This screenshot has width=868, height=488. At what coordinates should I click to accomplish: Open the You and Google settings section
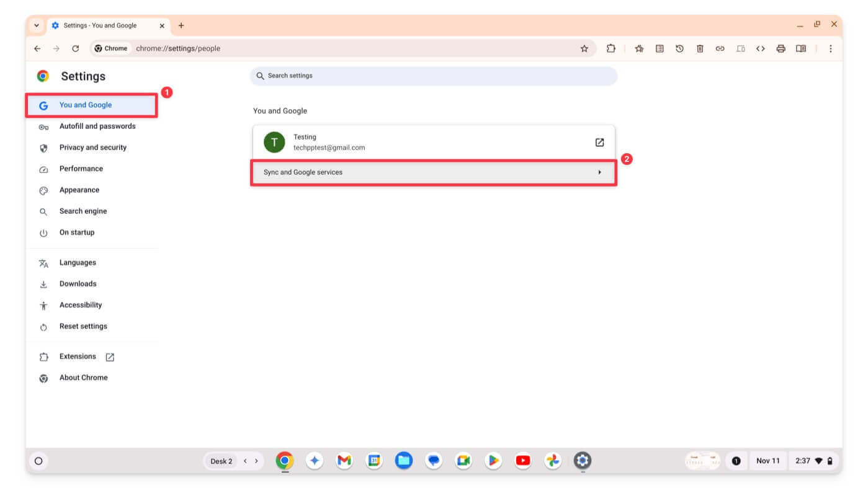91,105
